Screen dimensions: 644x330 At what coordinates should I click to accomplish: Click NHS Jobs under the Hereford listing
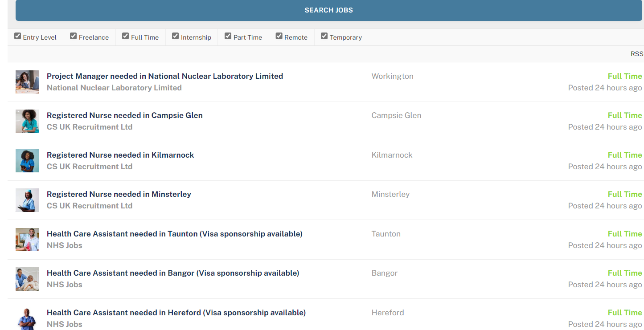tap(65, 324)
